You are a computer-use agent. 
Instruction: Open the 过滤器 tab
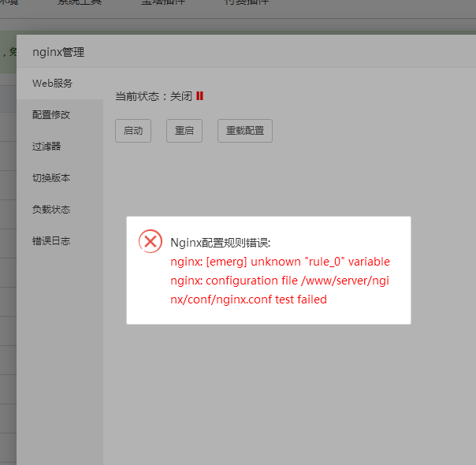[x=60, y=147]
